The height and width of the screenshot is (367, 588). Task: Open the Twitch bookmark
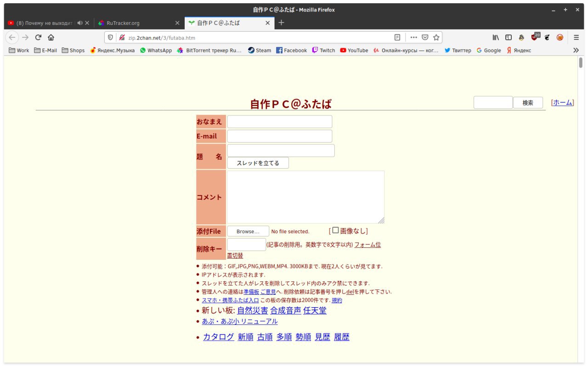click(323, 50)
